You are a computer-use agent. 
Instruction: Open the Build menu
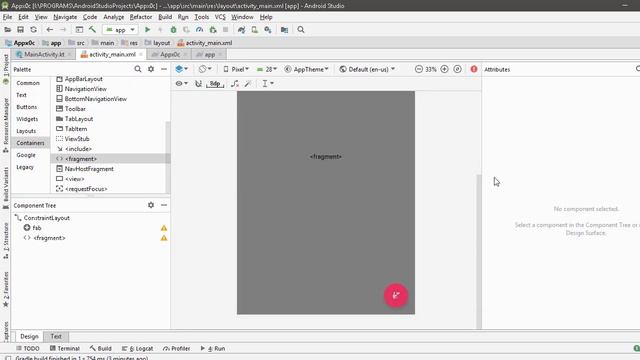pos(165,17)
